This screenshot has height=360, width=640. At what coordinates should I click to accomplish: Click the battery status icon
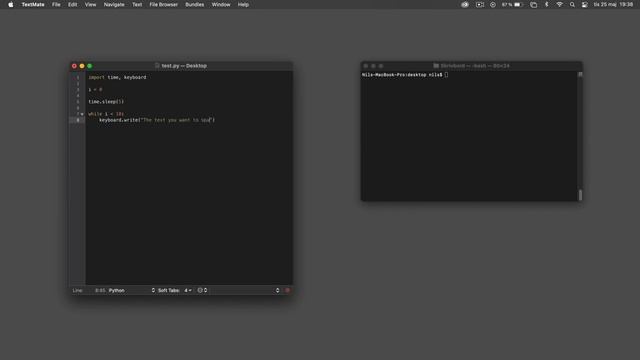pos(518,4)
